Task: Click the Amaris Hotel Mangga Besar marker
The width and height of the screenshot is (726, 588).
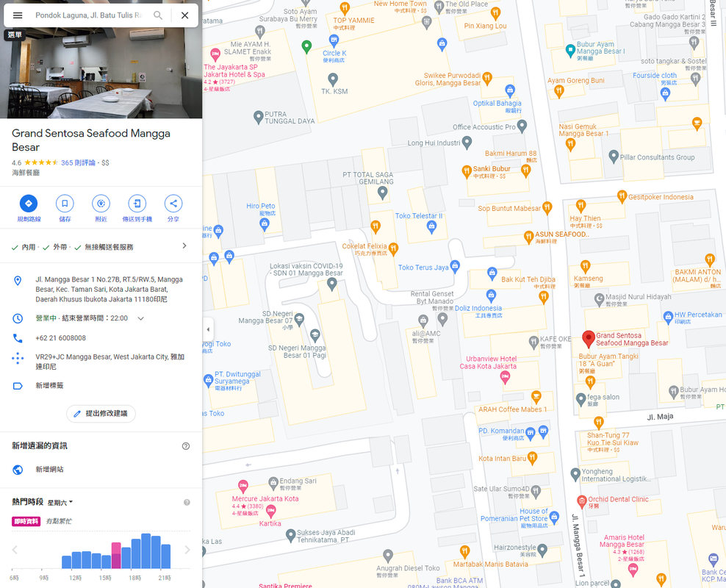Action: [633, 570]
